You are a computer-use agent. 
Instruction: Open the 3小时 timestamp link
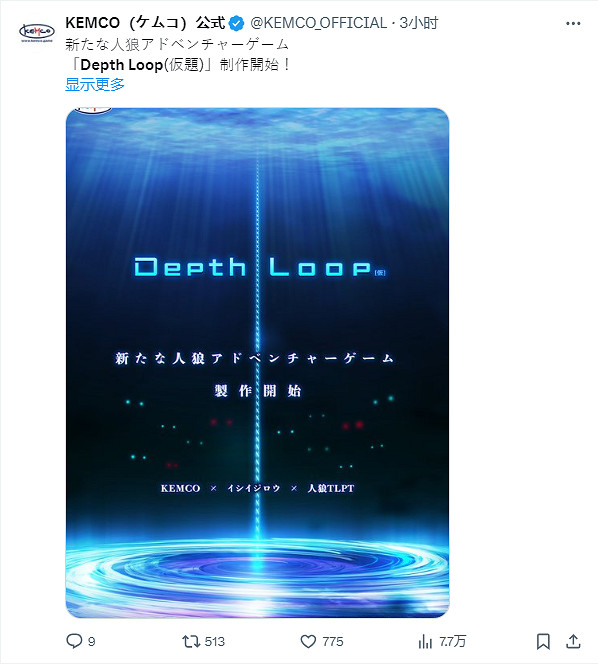[419, 23]
